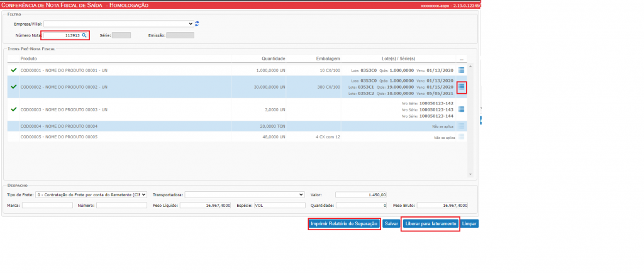The height and width of the screenshot is (273, 644).
Task: Click the Limpar button
Action: pyautogui.click(x=469, y=224)
